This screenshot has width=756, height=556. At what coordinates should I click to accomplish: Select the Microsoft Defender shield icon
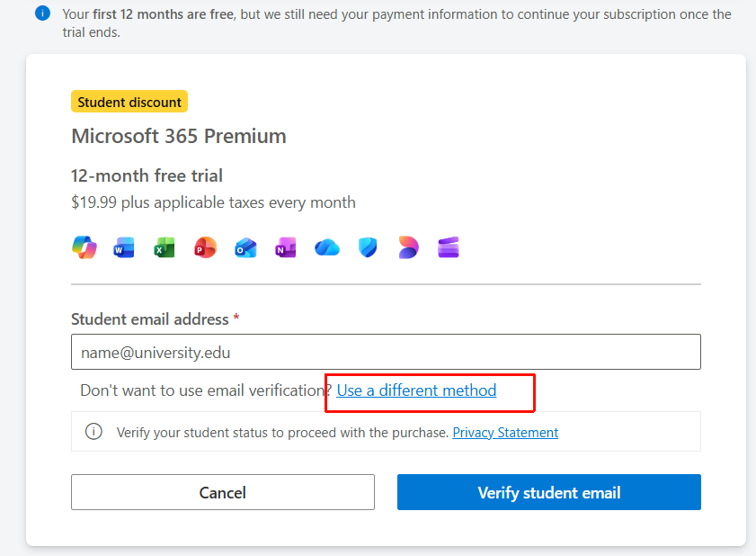click(x=367, y=247)
